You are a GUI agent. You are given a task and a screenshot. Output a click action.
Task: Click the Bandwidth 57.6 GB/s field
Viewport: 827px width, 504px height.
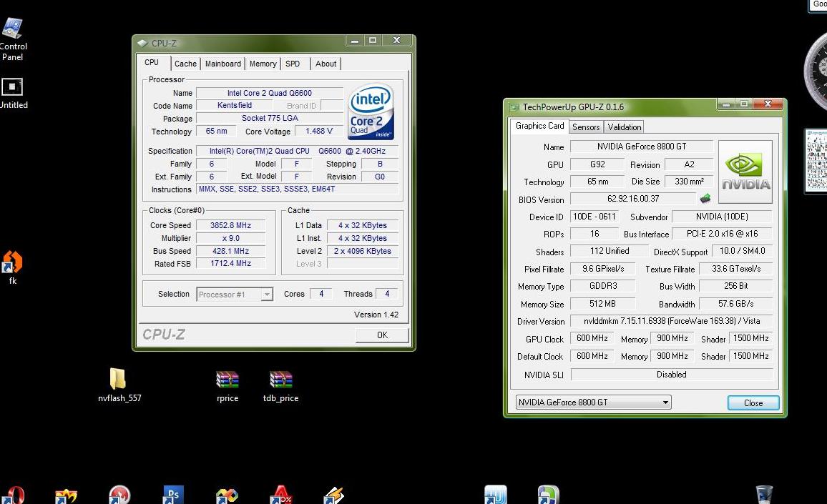tap(735, 304)
